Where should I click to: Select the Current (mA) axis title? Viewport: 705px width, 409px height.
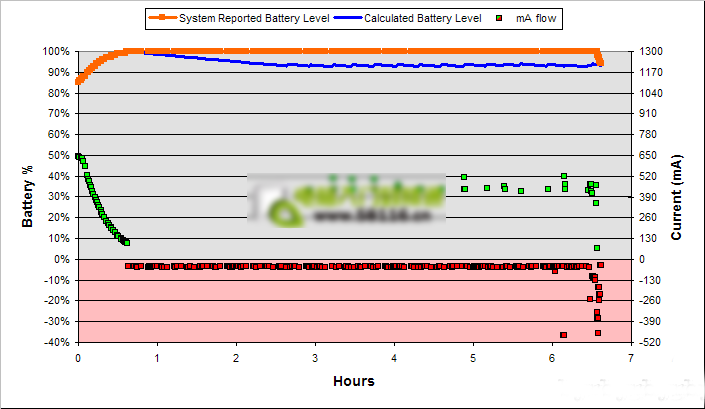[x=677, y=197]
